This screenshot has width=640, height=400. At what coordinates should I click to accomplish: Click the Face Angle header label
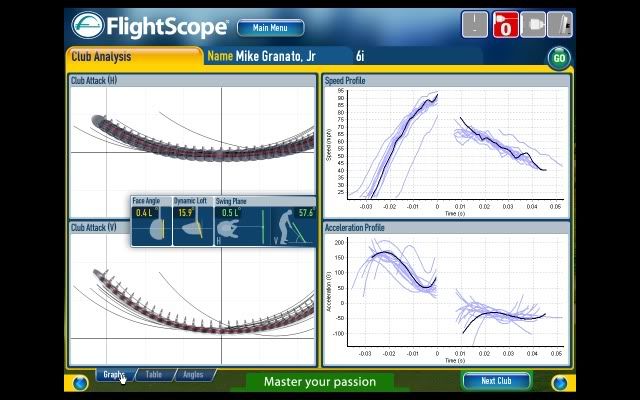pos(146,201)
